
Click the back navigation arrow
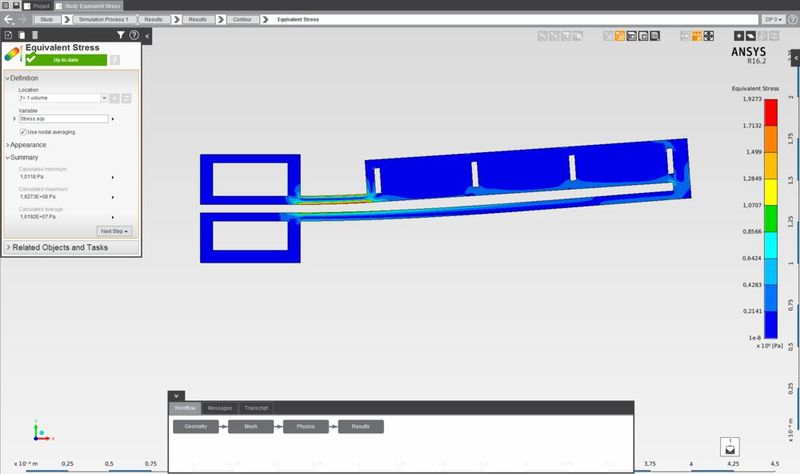[x=8, y=19]
